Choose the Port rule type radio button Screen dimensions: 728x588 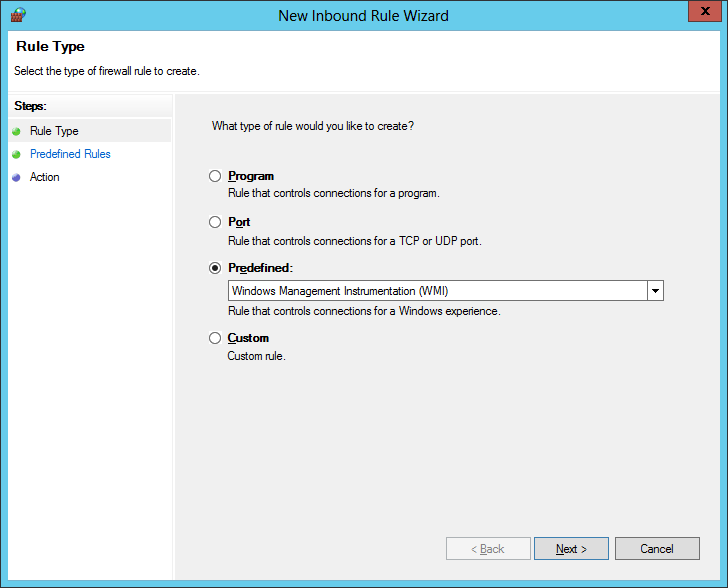coord(215,222)
